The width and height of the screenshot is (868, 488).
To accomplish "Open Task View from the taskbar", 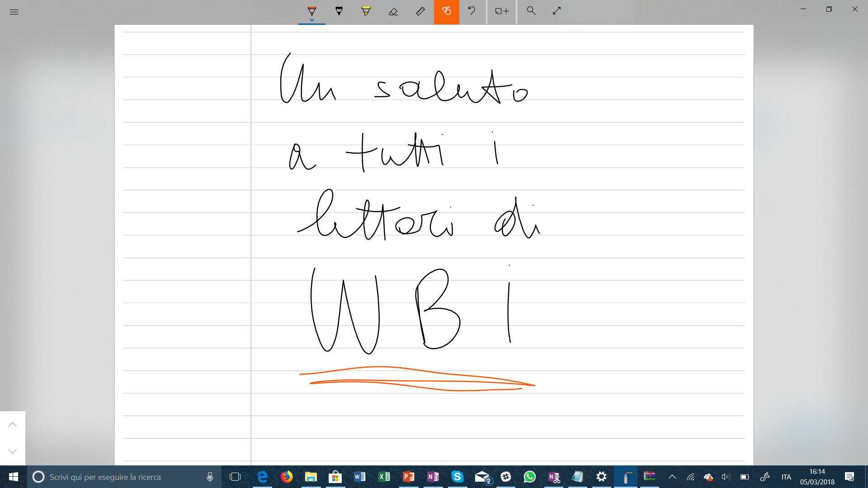I will [235, 477].
